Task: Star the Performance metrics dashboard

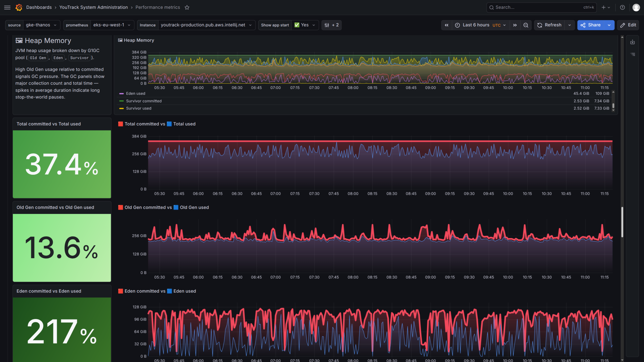Action: [x=187, y=7]
